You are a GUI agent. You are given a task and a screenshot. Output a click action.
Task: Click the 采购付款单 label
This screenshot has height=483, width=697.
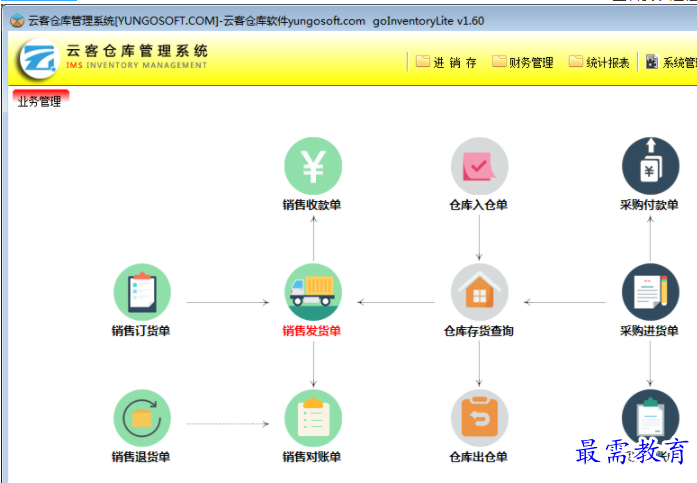(649, 205)
